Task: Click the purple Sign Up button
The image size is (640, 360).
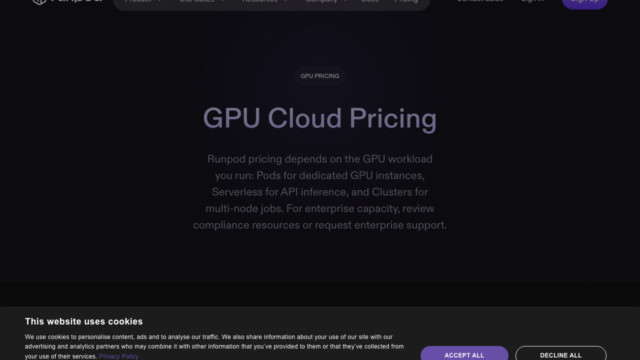Action: pos(585,2)
